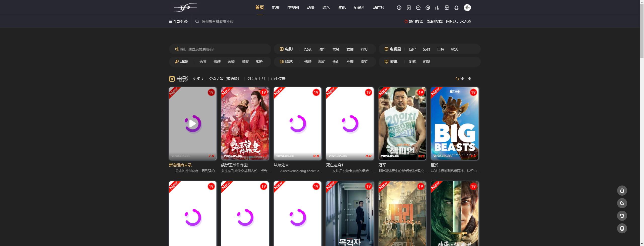Open the 纪录片 navigation tab

[359, 8]
